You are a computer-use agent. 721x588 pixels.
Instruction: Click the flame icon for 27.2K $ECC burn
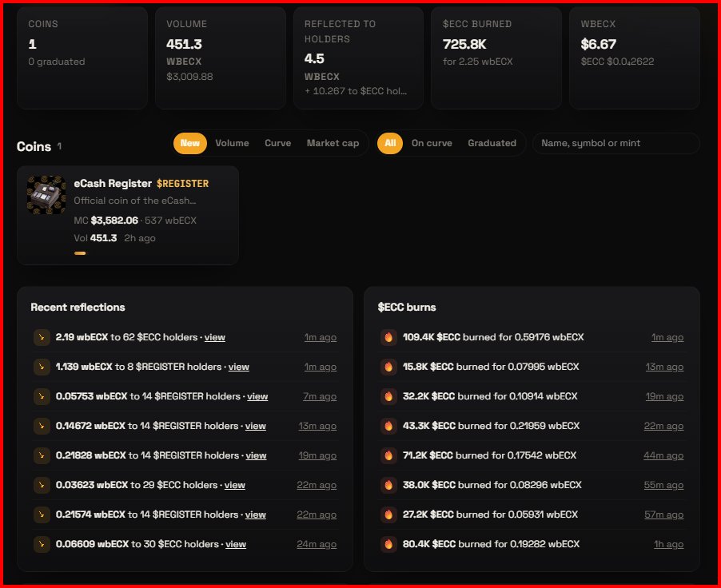pyautogui.click(x=388, y=514)
